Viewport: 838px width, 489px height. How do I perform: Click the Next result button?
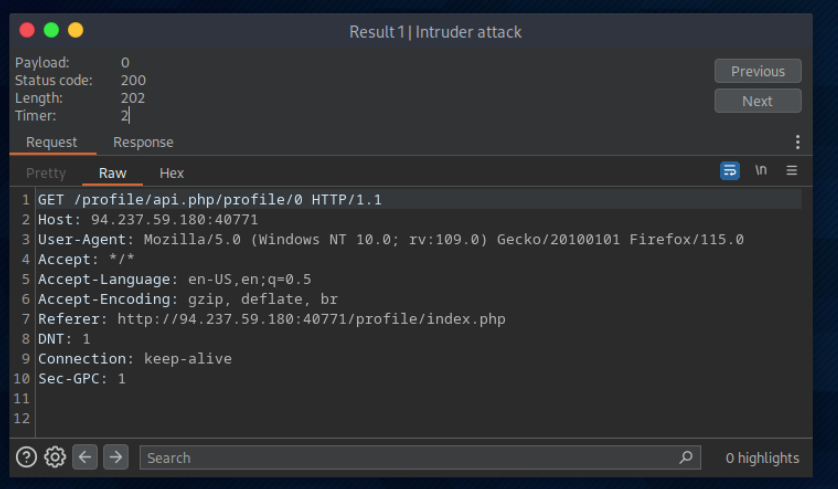point(757,101)
